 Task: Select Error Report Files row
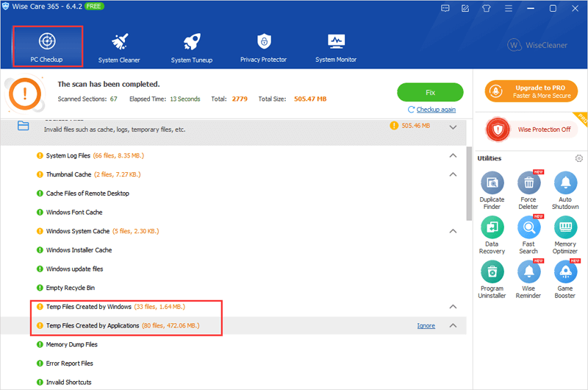coord(233,364)
